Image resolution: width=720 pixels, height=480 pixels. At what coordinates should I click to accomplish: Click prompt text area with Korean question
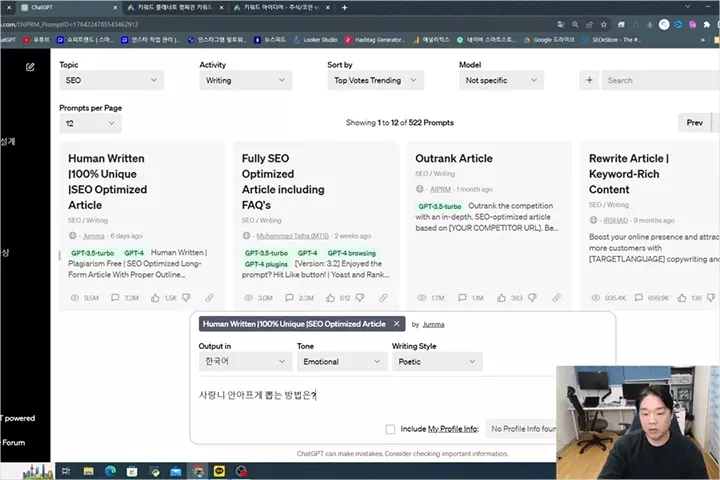pyautogui.click(x=377, y=395)
